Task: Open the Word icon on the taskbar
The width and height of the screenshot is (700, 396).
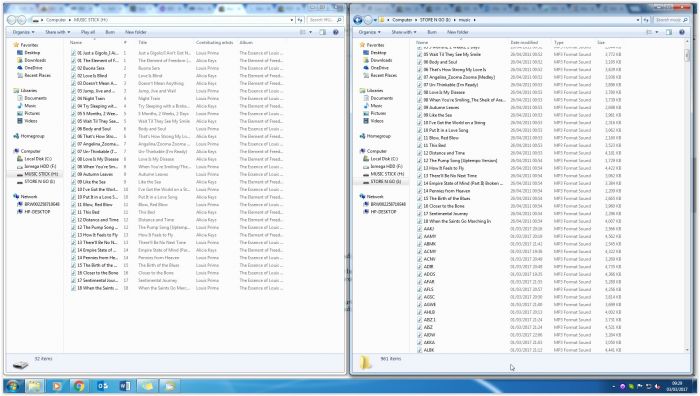Action: pos(125,386)
